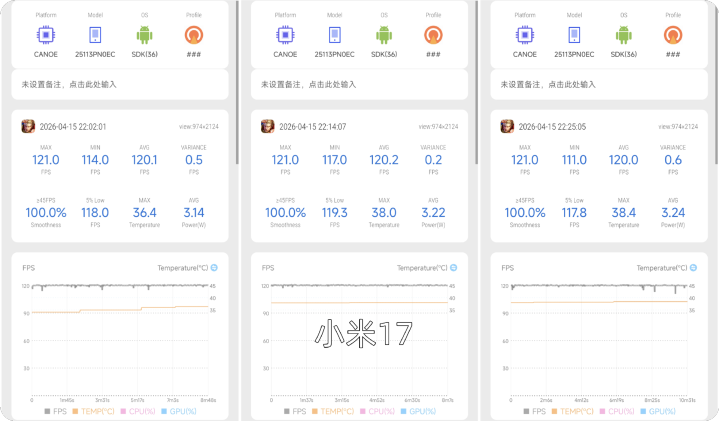The image size is (719, 421).
Task: Click the scrollbar of the 22:25:05 panel
Action: click(x=716, y=83)
